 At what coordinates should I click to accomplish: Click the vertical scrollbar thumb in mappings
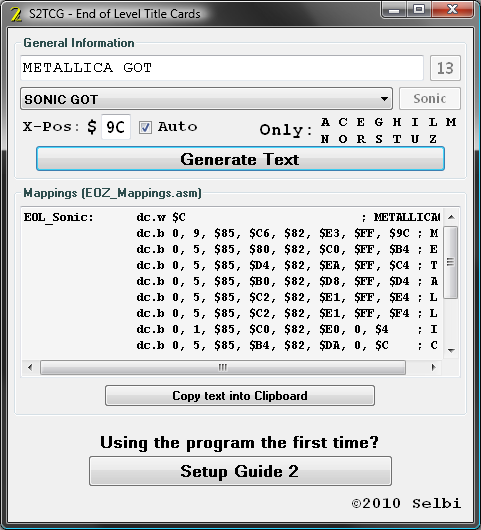[451, 262]
